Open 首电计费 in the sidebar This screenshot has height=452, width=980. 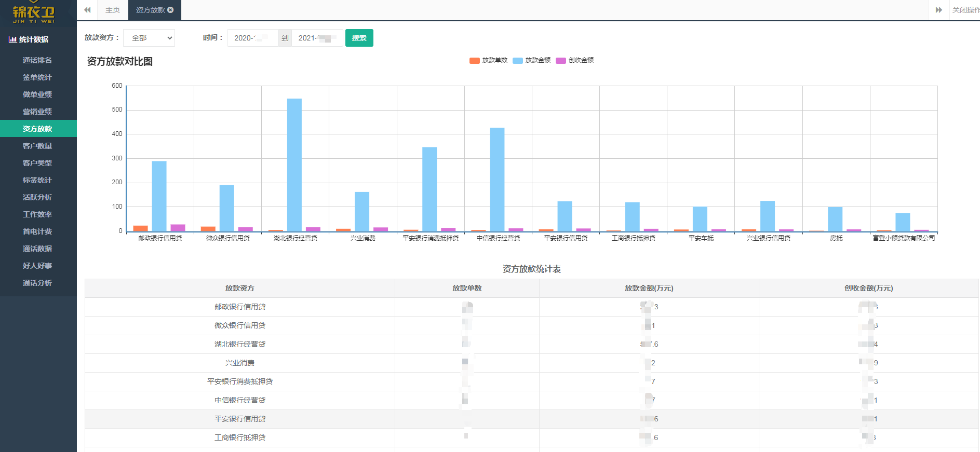click(x=37, y=231)
